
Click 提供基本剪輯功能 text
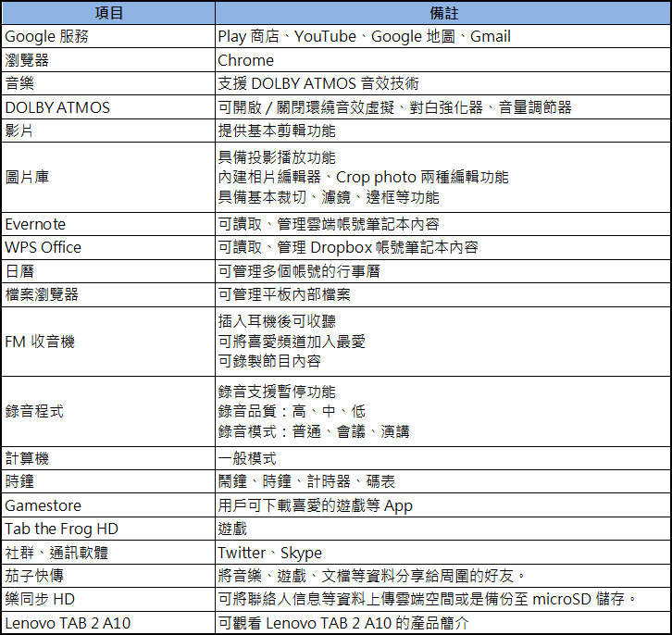277,131
